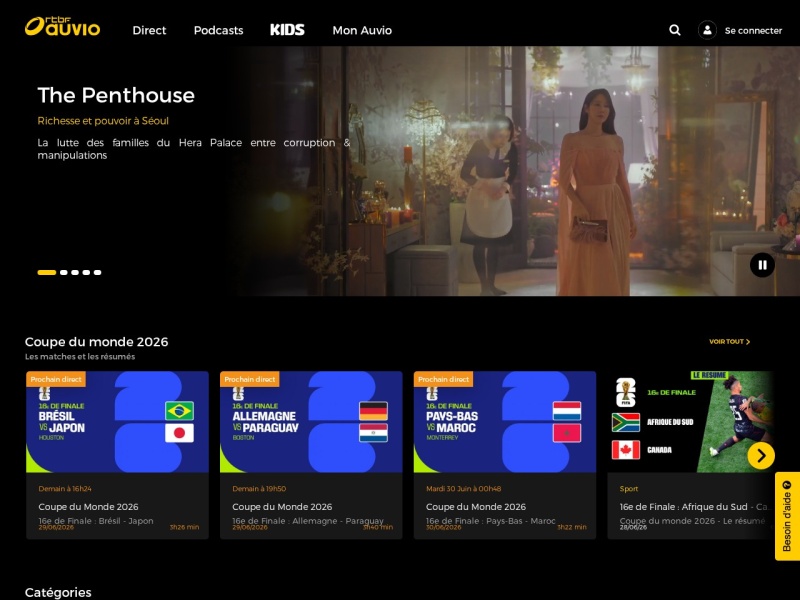Viewport: 800px width, 600px height.
Task: Click '16e de Finale : Pays-Bas - Maroc' text
Action: (x=490, y=520)
